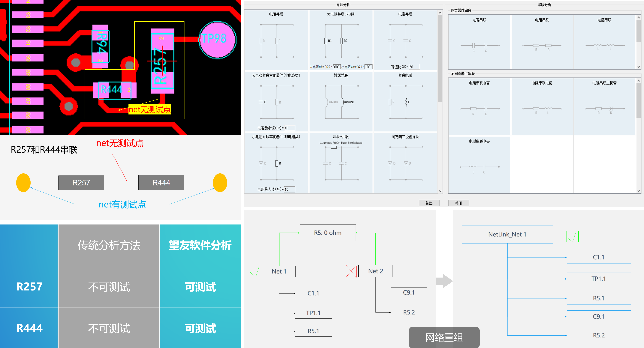Select the Net 1 node
Image resolution: width=644 pixels, height=348 pixels.
279,271
